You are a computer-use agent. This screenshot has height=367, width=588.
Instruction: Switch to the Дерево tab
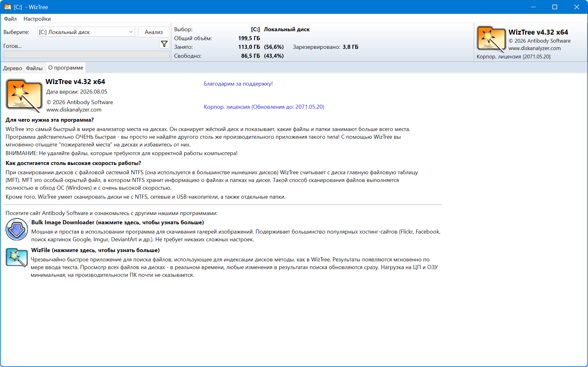[13, 68]
